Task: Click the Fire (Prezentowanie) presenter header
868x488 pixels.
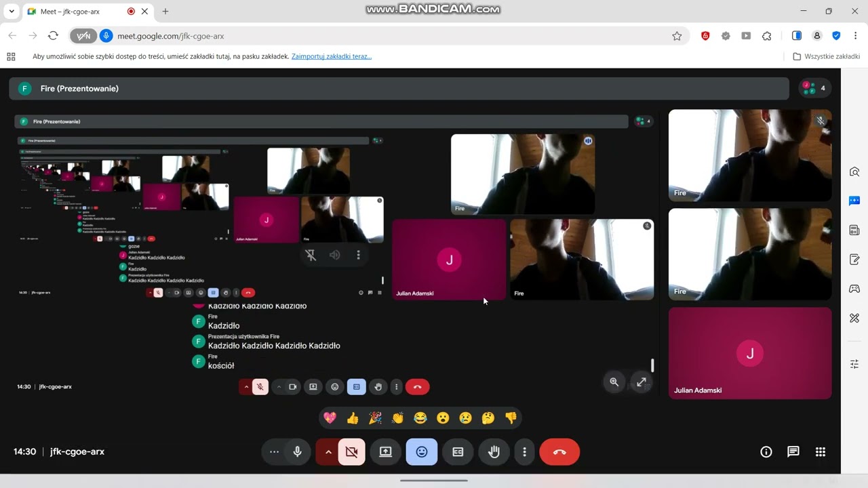Action: 399,88
